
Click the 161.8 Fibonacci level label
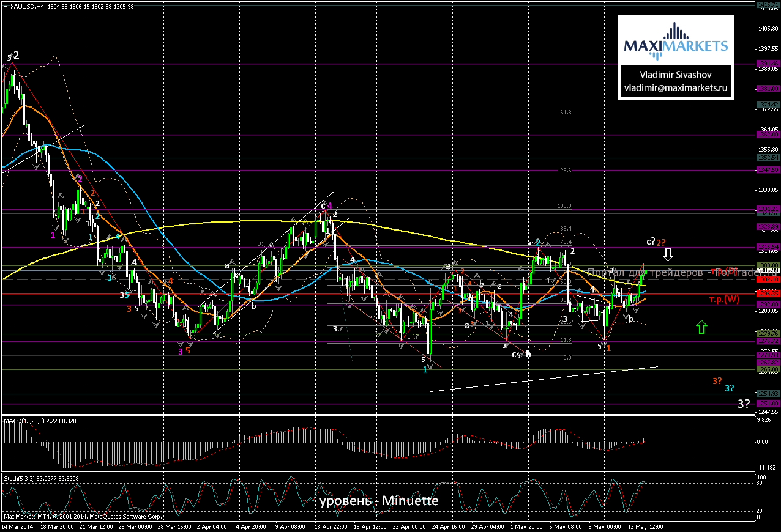tap(564, 113)
